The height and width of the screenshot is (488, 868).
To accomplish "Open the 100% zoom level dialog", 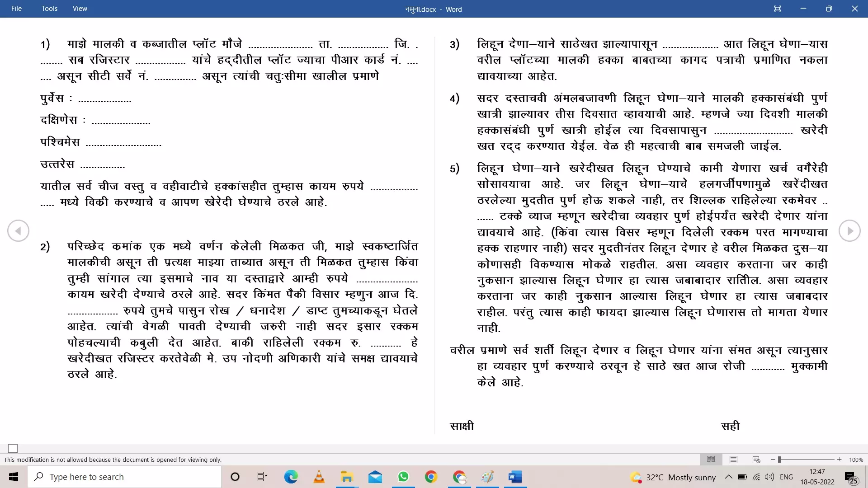I will pos(856,460).
